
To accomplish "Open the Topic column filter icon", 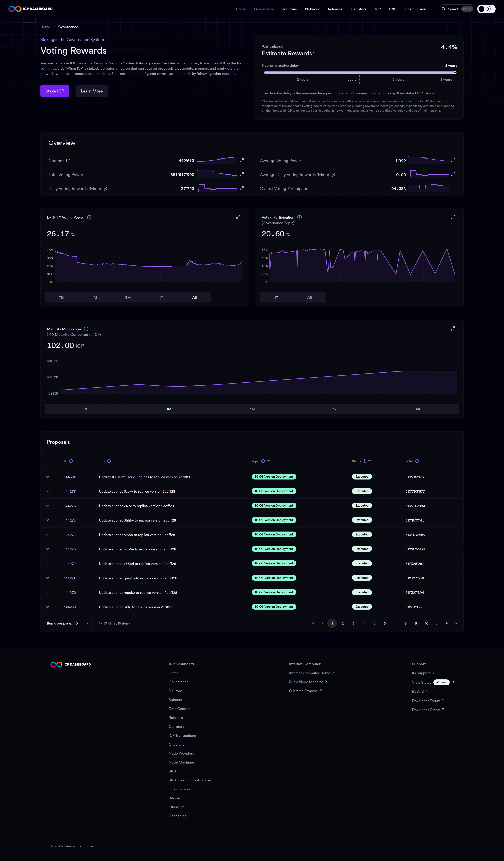I will 268,461.
